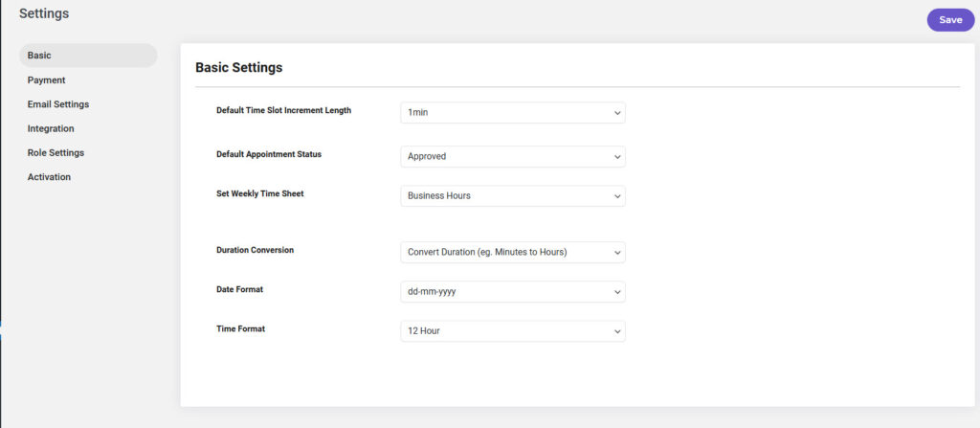Expand the Time Format dropdown
Viewport: 980px width, 428px height.
(513, 331)
